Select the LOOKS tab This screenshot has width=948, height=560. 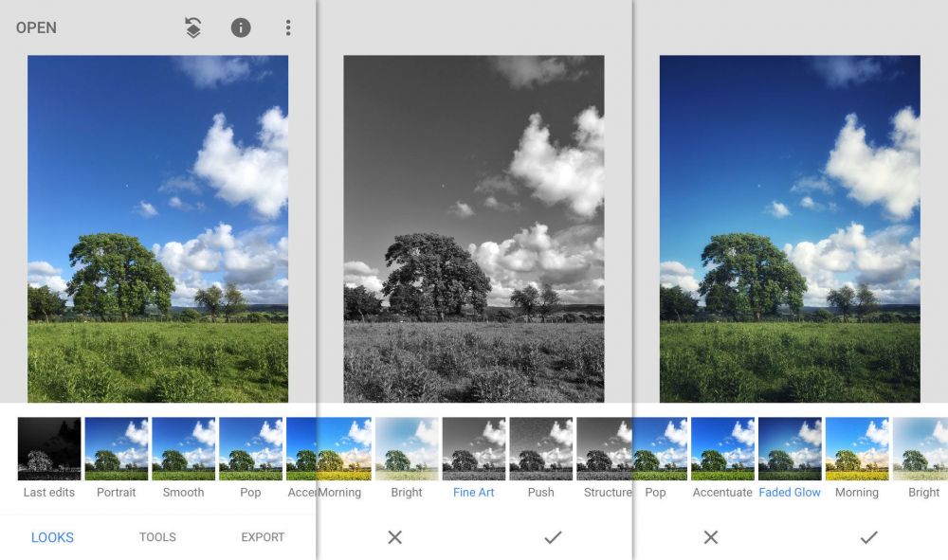point(52,536)
